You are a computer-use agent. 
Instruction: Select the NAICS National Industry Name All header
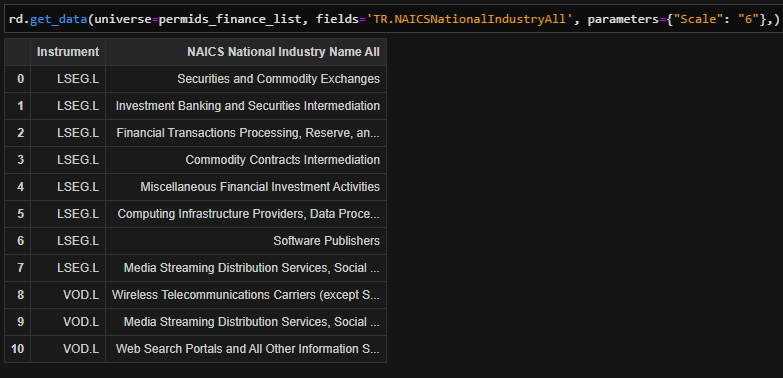coord(246,52)
